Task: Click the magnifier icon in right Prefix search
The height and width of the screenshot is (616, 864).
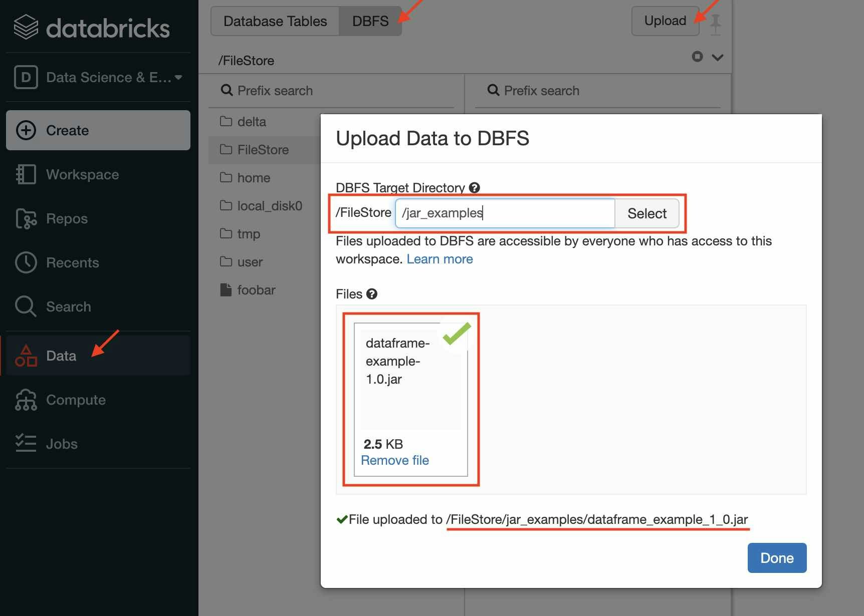Action: point(493,90)
